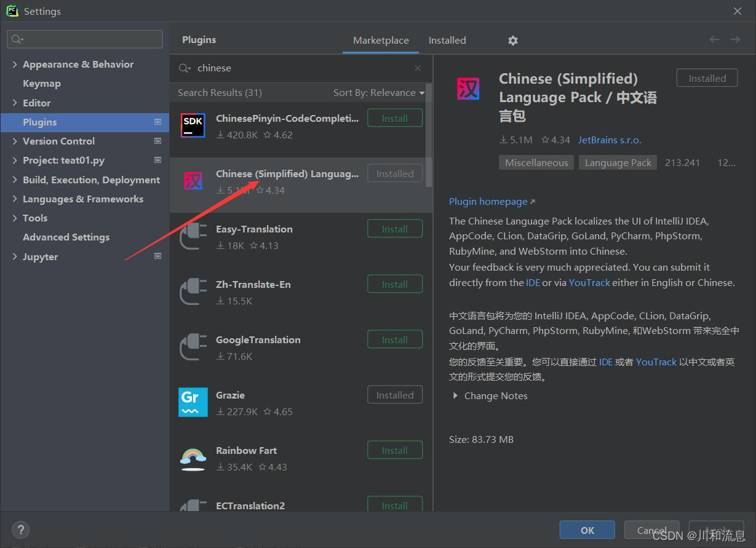Click the 'Size: 83.73 MB' text
The height and width of the screenshot is (548, 756).
pos(481,440)
